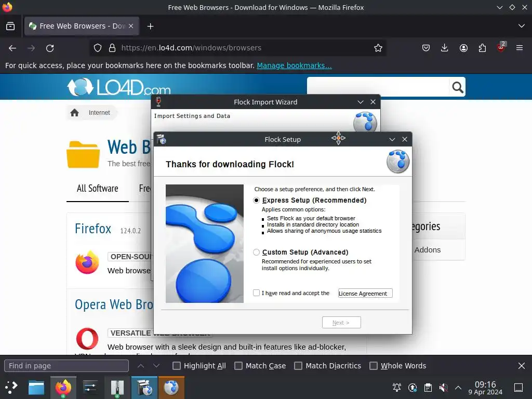Open the Firefox downloads panel
The width and height of the screenshot is (532, 399).
point(445,48)
